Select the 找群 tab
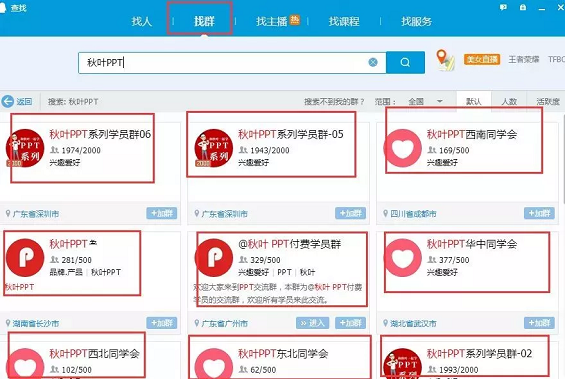The width and height of the screenshot is (565, 379). click(x=204, y=21)
